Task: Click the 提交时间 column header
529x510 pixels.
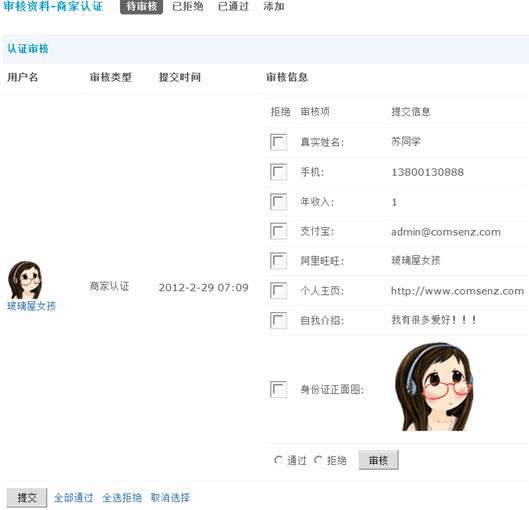Action: tap(180, 77)
